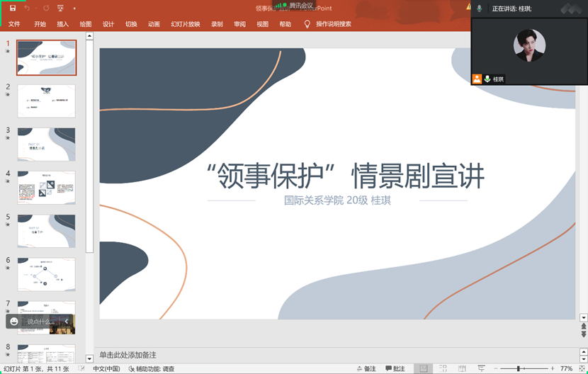Image resolution: width=588 pixels, height=374 pixels.
Task: Toggle Normal view button in status bar
Action: point(424,369)
